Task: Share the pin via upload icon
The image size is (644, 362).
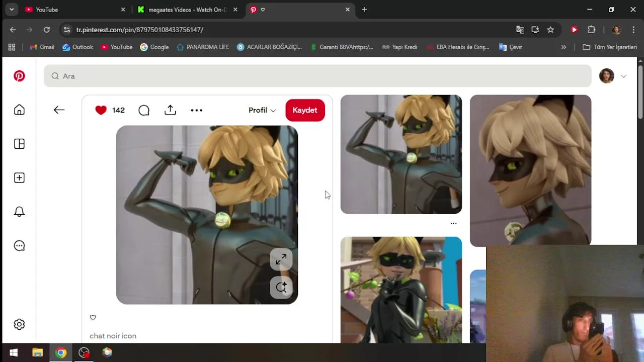Action: point(170,110)
